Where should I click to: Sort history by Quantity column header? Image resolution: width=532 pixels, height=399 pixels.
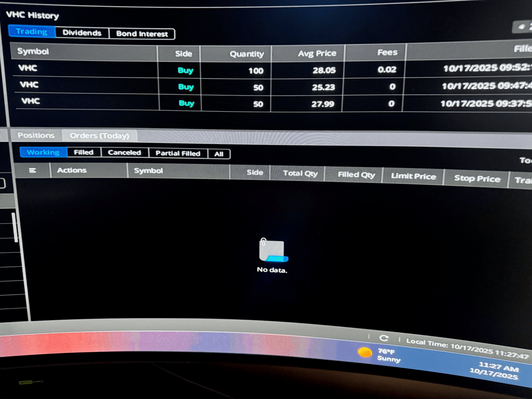point(247,54)
